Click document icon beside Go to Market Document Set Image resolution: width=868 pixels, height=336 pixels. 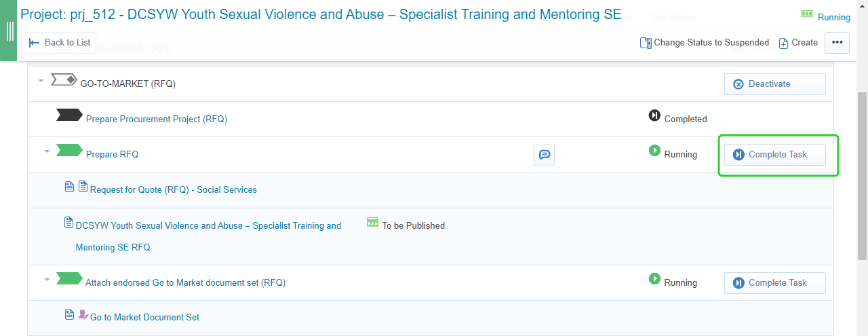click(69, 314)
